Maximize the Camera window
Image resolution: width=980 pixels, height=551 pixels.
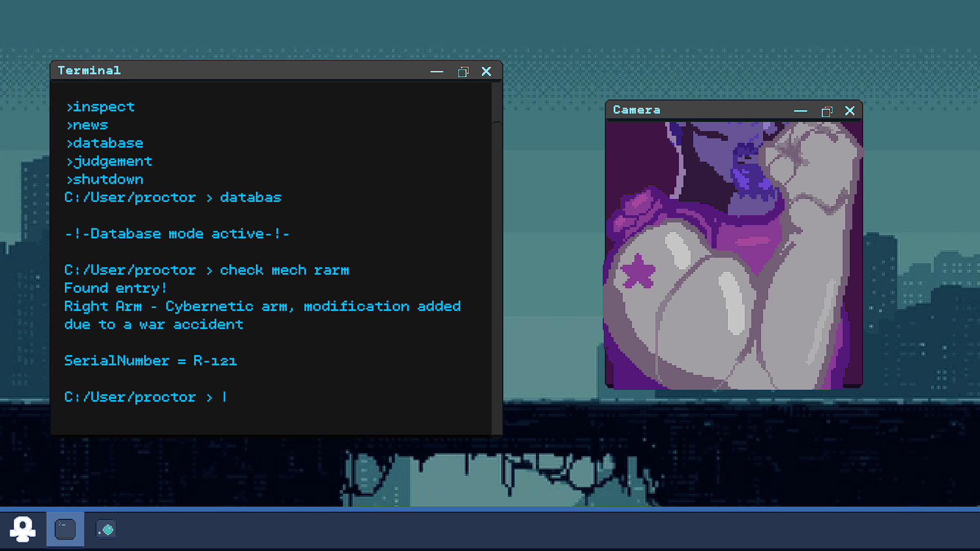[x=827, y=111]
